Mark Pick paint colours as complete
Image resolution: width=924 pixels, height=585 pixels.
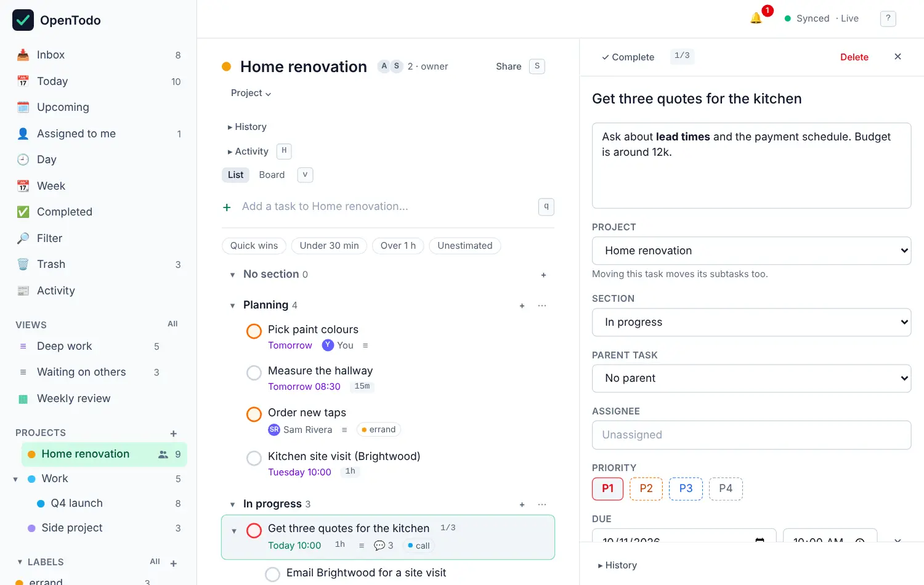point(254,331)
